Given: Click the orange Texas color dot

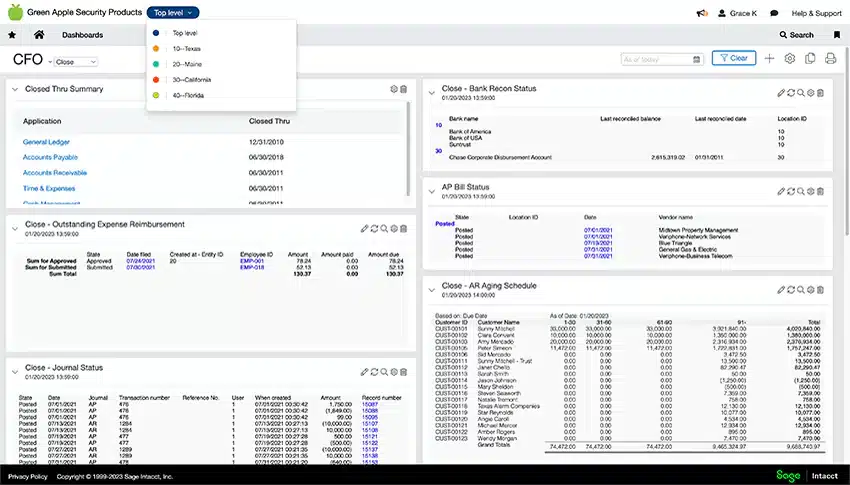Looking at the screenshot, I should coord(156,49).
